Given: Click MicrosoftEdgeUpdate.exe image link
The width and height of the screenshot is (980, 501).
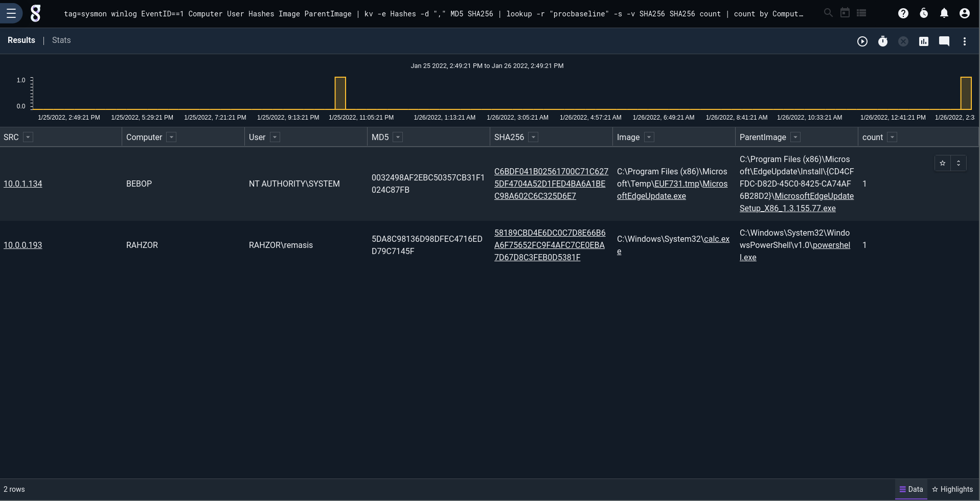Looking at the screenshot, I should pos(672,190).
